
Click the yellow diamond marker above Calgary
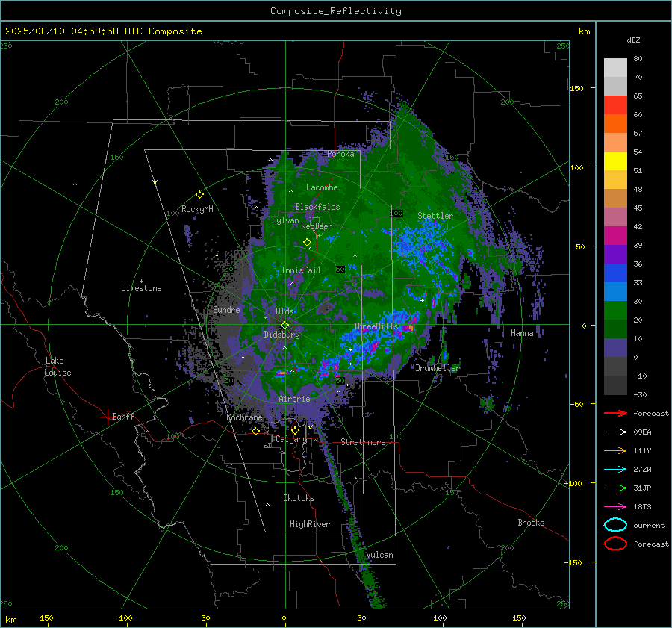coord(295,430)
